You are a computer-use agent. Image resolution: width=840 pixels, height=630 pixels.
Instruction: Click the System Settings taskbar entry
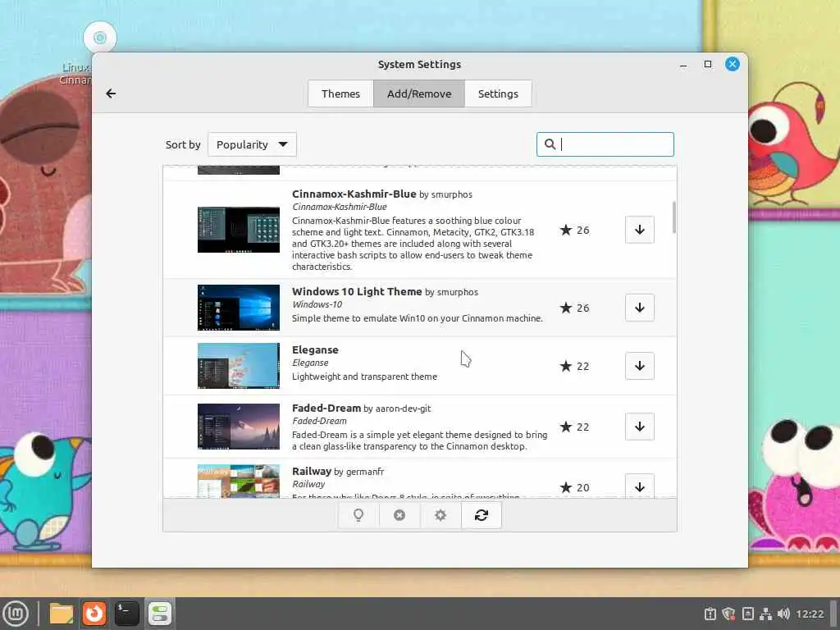[160, 614]
